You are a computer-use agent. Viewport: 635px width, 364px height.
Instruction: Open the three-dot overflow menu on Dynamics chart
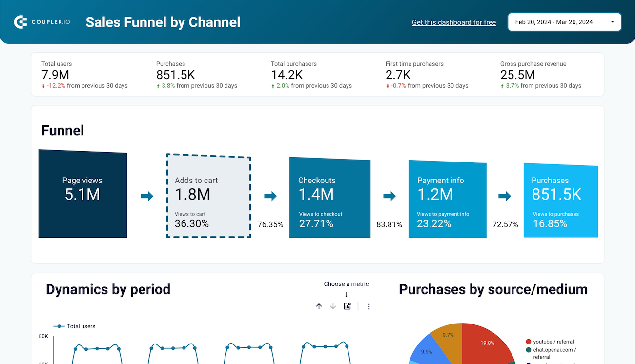click(x=369, y=306)
